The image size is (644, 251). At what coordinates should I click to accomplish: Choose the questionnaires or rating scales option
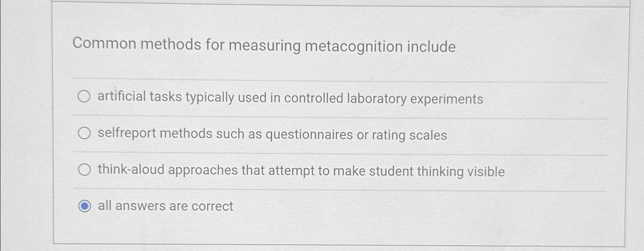click(x=272, y=135)
